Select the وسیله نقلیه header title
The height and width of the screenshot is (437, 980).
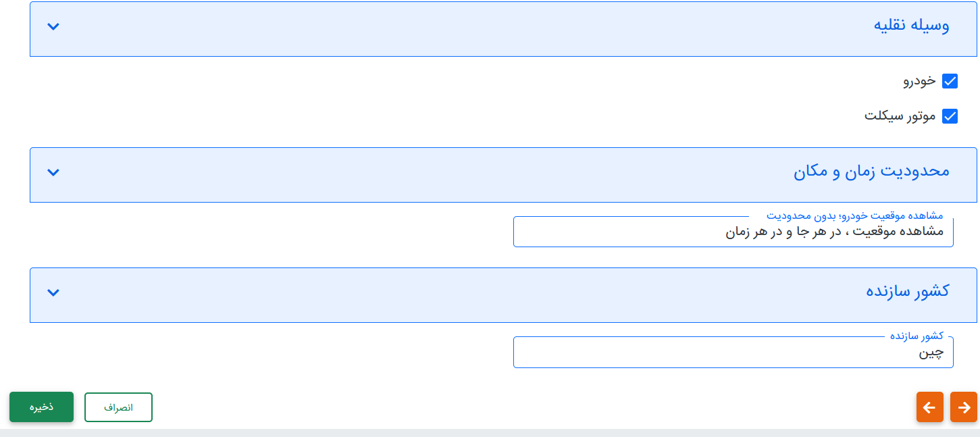(x=912, y=26)
